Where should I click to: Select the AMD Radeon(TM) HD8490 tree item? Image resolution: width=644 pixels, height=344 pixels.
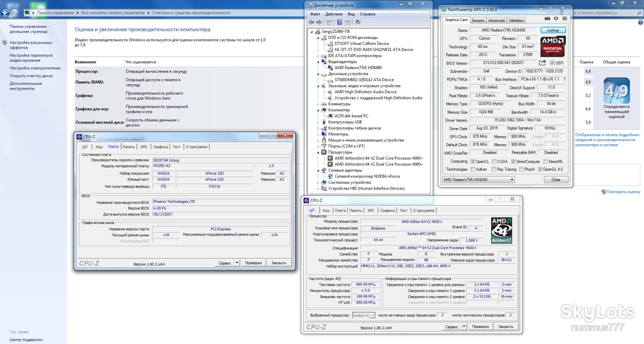pyautogui.click(x=358, y=68)
